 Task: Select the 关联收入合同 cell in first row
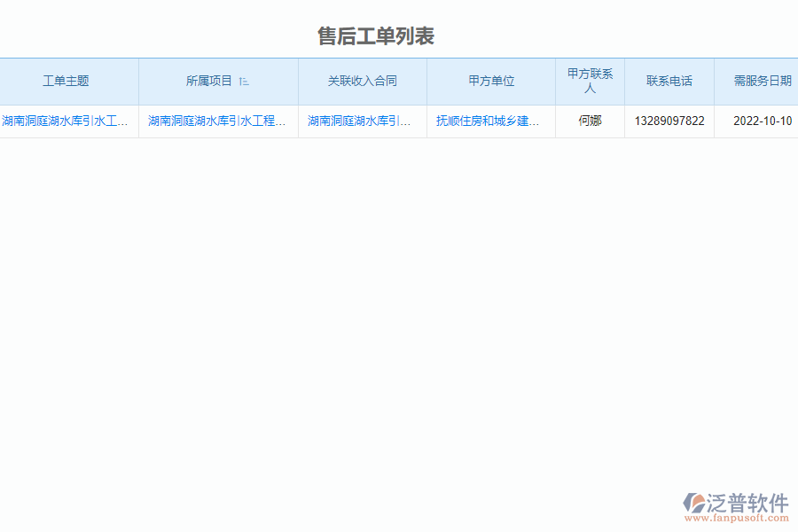click(x=362, y=121)
